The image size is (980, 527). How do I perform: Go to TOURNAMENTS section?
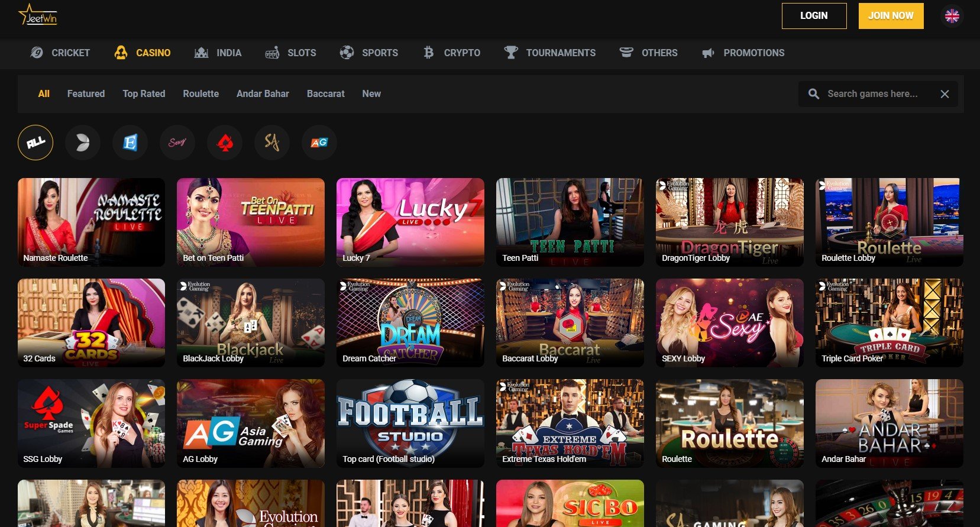561,53
